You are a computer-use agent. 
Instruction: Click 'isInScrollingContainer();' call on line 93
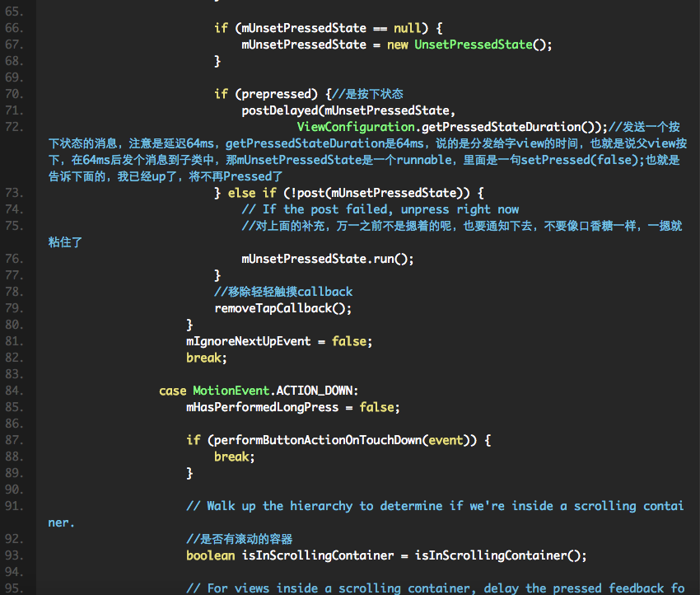[x=501, y=555]
